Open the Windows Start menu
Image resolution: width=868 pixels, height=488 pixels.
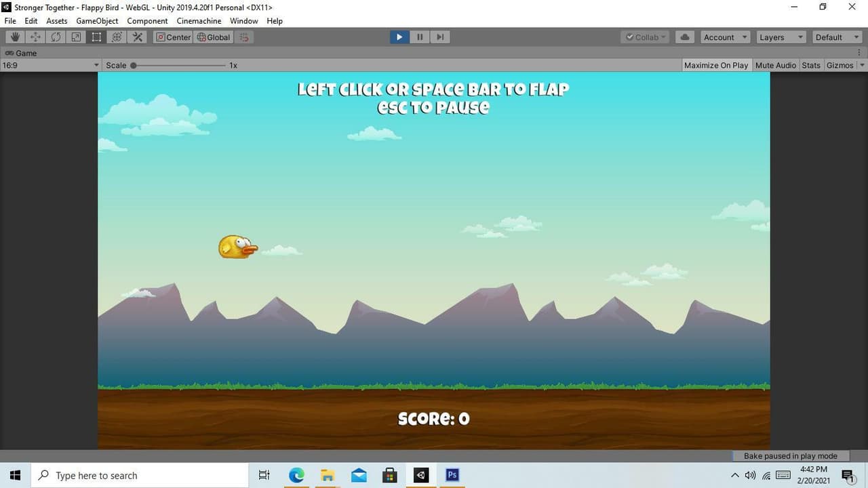pos(16,475)
